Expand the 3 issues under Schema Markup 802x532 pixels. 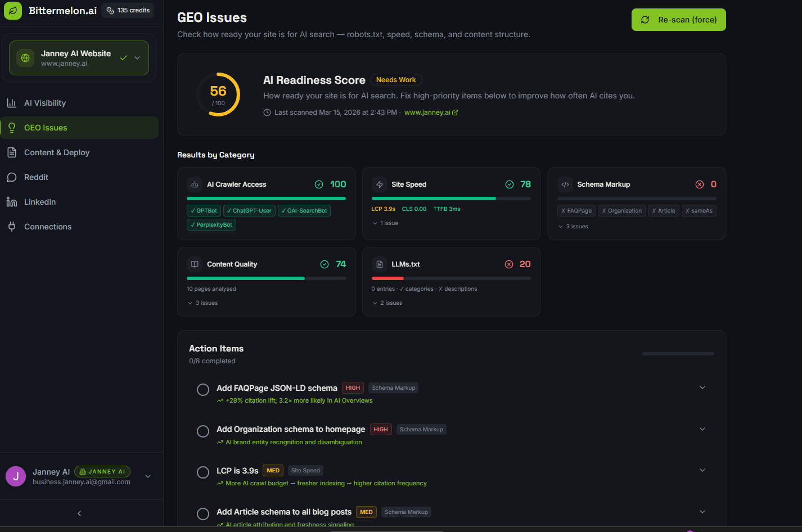pos(573,227)
